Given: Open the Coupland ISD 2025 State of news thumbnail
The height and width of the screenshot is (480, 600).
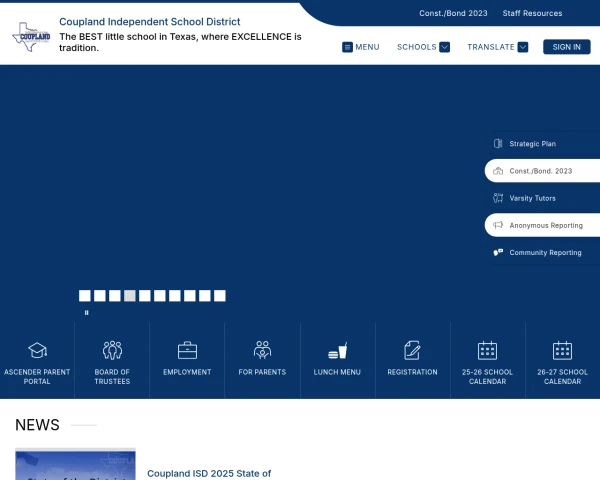Looking at the screenshot, I should click(75, 465).
